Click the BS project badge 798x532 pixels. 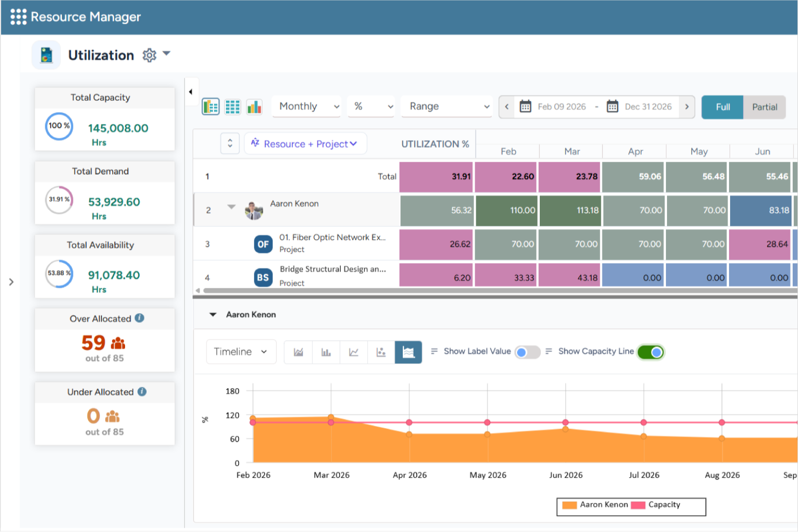coord(263,278)
